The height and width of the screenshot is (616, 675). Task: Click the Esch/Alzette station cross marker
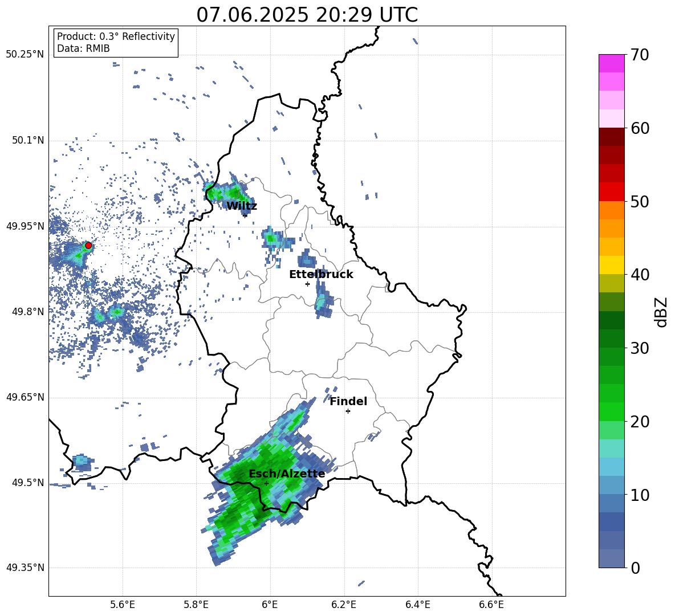(x=266, y=483)
